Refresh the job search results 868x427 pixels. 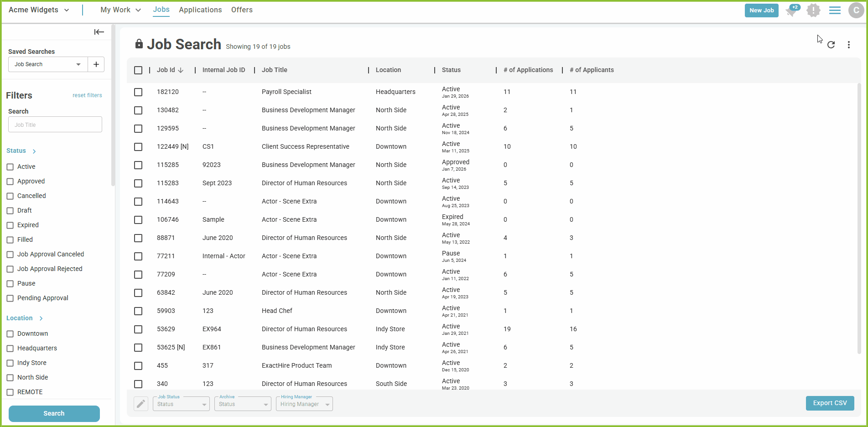831,45
